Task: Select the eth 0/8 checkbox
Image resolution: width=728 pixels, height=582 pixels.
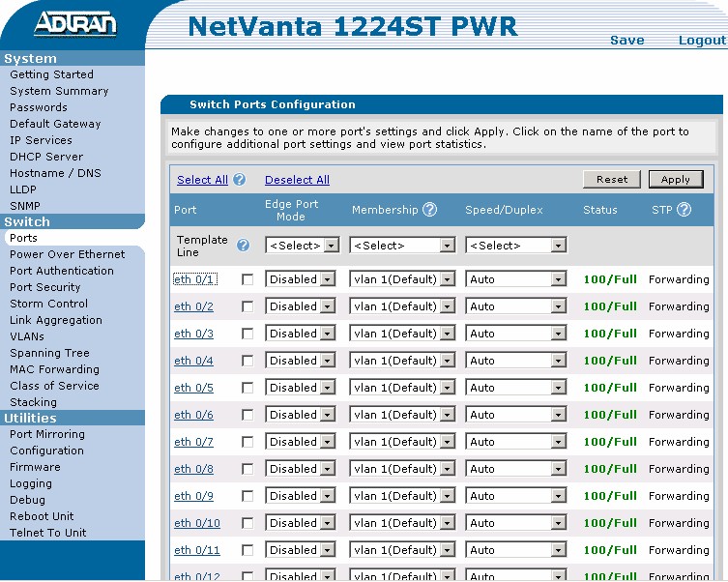Action: click(x=248, y=469)
